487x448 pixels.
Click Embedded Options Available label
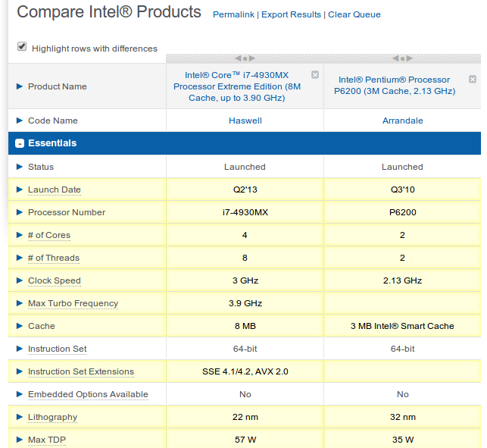click(x=88, y=394)
